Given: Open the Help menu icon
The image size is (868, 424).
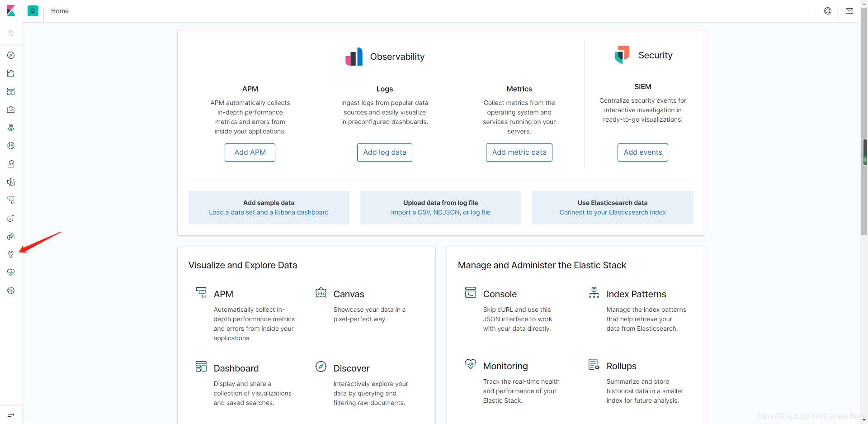Looking at the screenshot, I should pyautogui.click(x=828, y=11).
